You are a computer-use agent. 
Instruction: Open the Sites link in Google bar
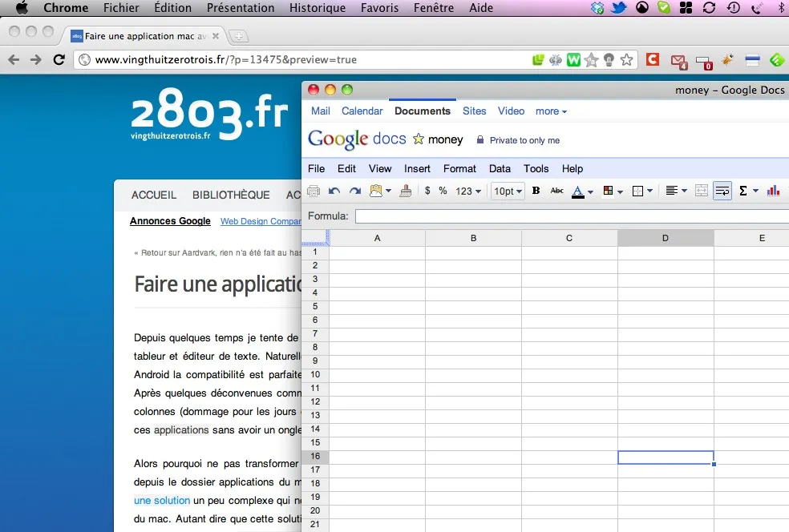tap(475, 111)
